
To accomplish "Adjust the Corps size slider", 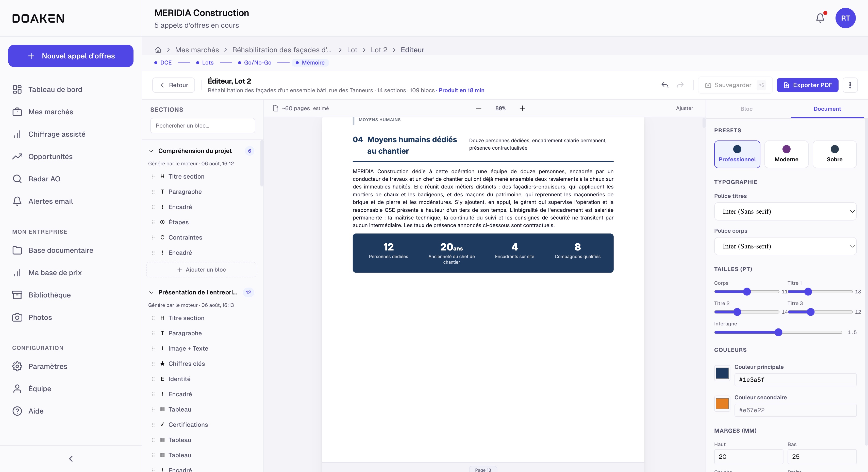I will [x=747, y=292].
